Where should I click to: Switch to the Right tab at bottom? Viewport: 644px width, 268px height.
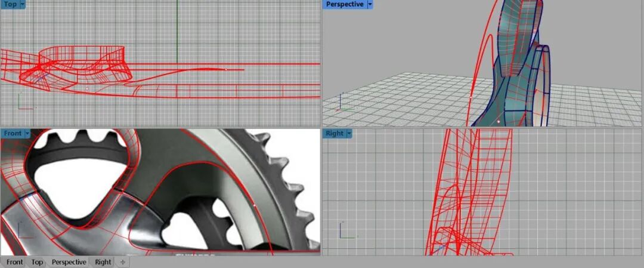(x=103, y=262)
